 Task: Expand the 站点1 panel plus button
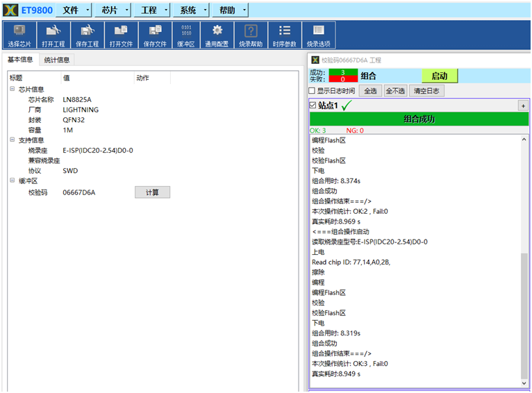point(522,106)
